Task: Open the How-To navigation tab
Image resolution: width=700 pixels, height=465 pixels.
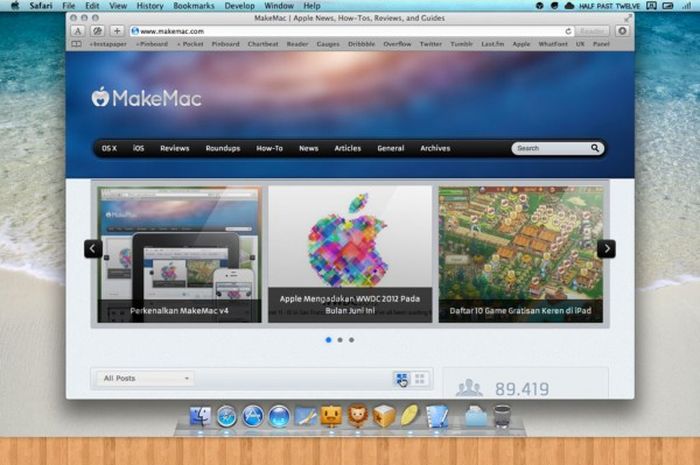Action: (x=270, y=148)
